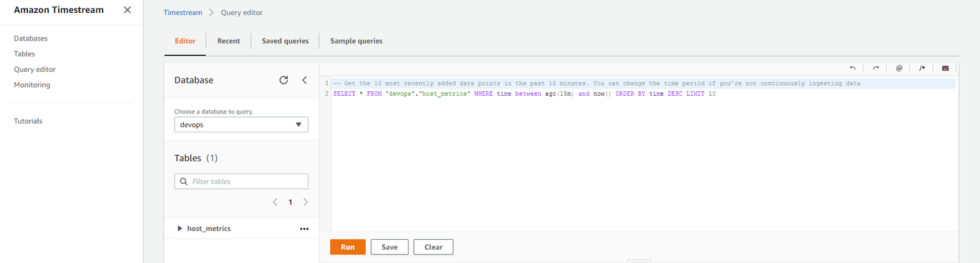
Task: Click the @ icon in editor toolbar
Action: (x=899, y=68)
